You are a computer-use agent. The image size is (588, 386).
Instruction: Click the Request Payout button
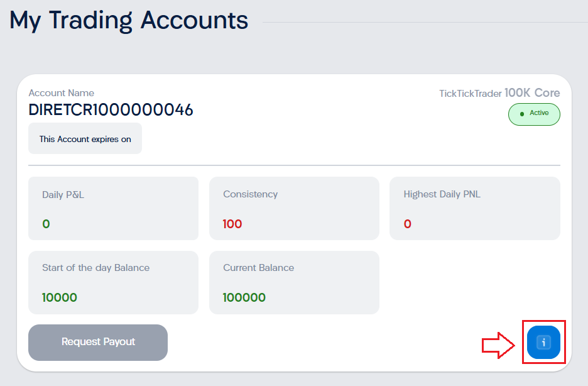(x=98, y=343)
